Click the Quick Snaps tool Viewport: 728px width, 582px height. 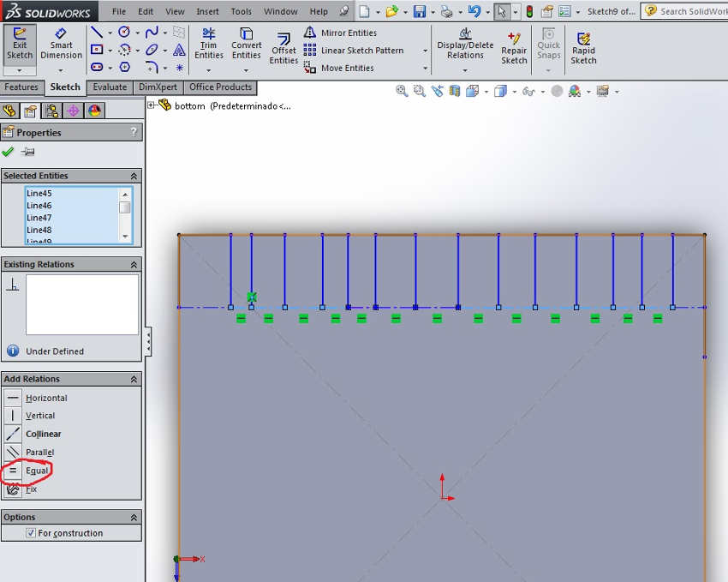(x=548, y=44)
